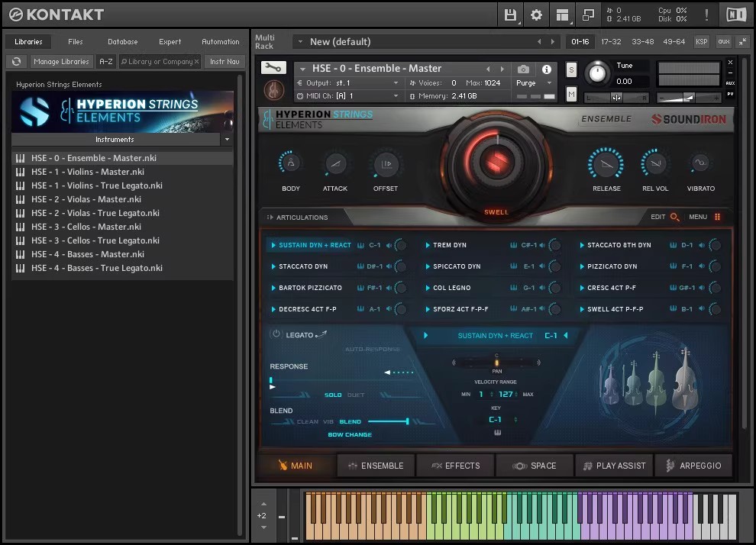This screenshot has height=545, width=756.
Task: Load HSE - 3 - Cellos - Master.nki
Action: [86, 227]
